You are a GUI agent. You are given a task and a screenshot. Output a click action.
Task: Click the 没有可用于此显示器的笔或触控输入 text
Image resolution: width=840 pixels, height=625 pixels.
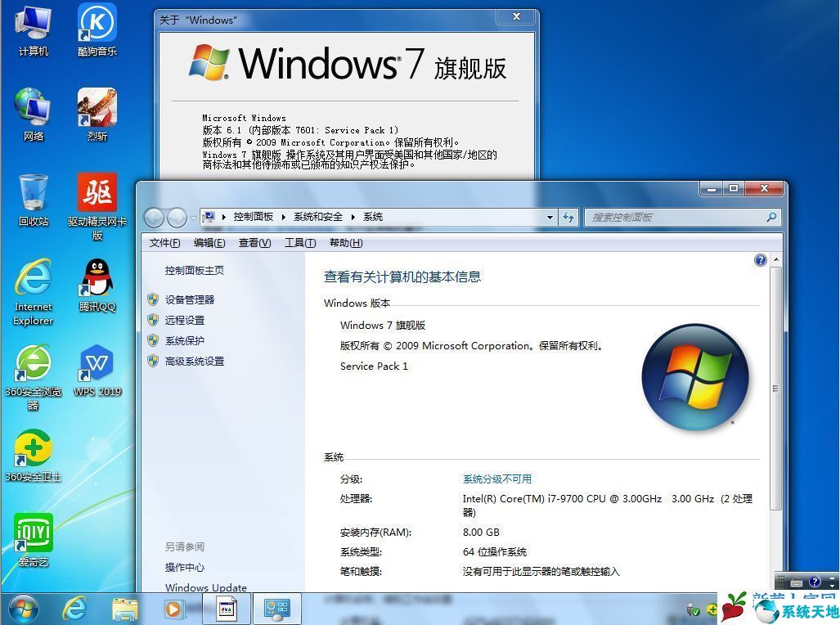tap(541, 571)
